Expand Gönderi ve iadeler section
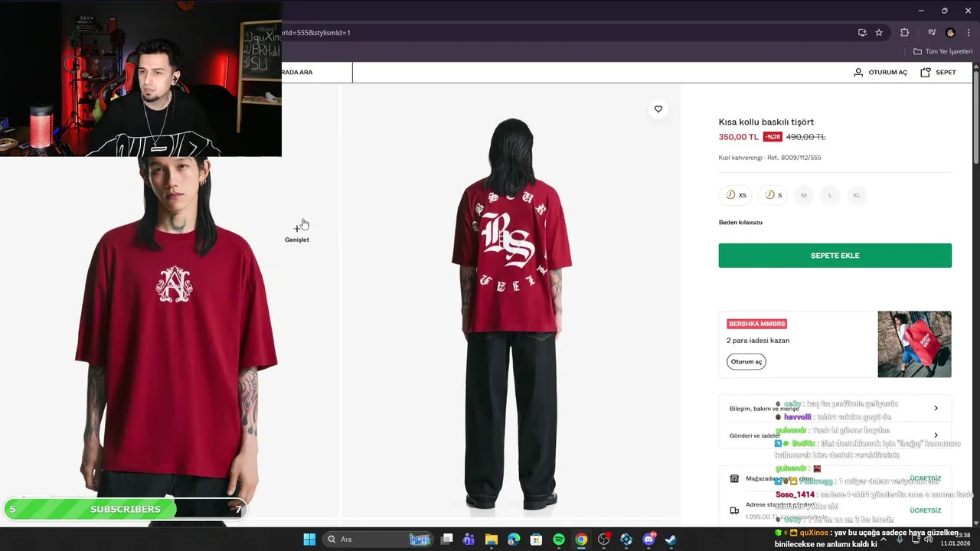980x551 pixels. (835, 435)
